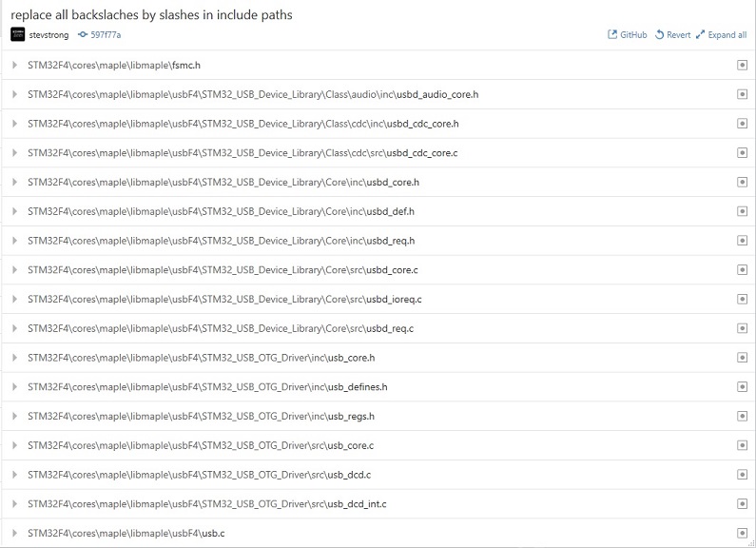756x548 pixels.
Task: Expand usbd_req.h diff
Action: [x=14, y=241]
